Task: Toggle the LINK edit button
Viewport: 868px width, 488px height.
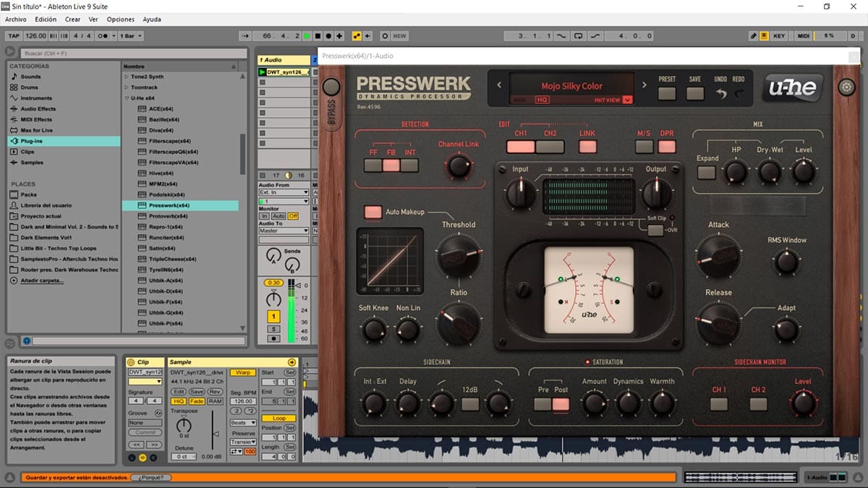Action: coord(587,147)
